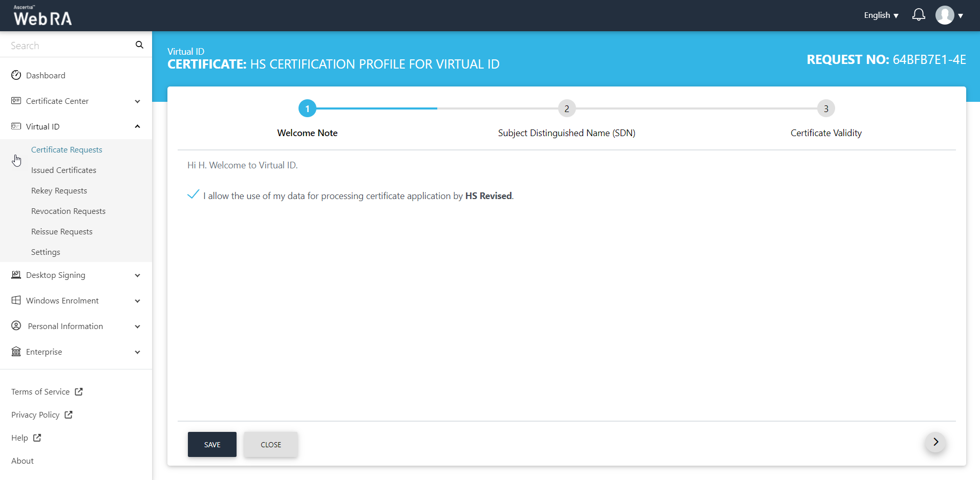Click in the Search input field
980x480 pixels.
69,46
